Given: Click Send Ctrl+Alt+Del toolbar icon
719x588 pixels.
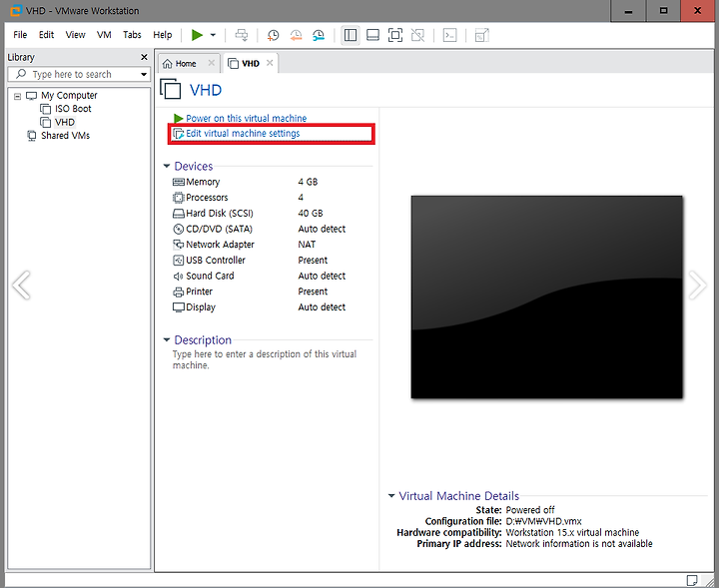Looking at the screenshot, I should point(242,35).
